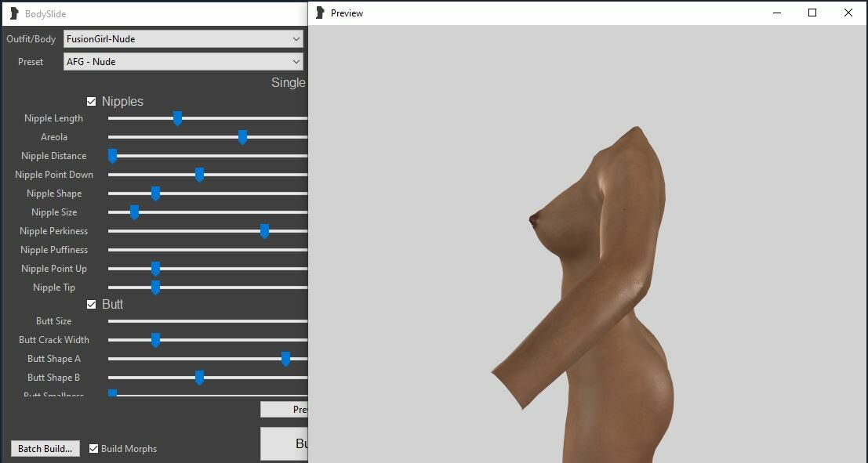Click the Nipples category heading text
Image resolution: width=868 pixels, height=463 pixels.
click(x=122, y=101)
